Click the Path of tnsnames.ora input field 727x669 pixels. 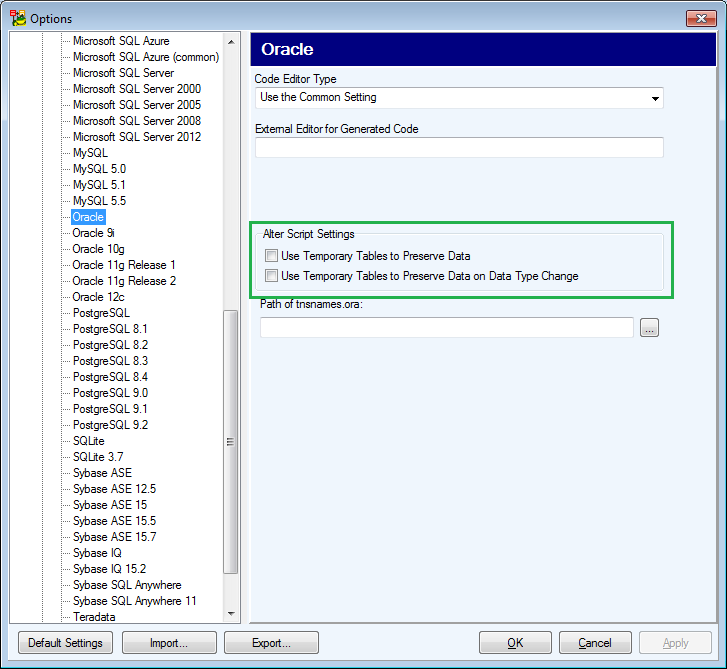(446, 327)
